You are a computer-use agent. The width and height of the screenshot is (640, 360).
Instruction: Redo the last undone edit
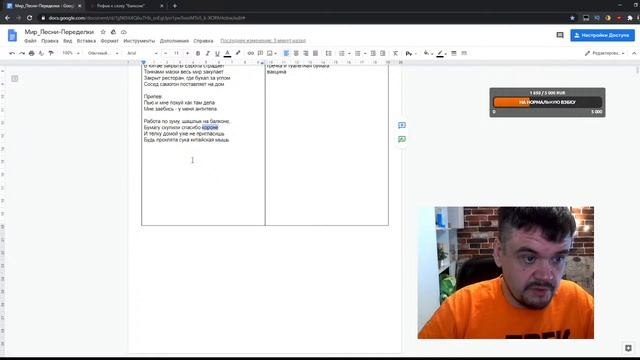(x=22, y=53)
